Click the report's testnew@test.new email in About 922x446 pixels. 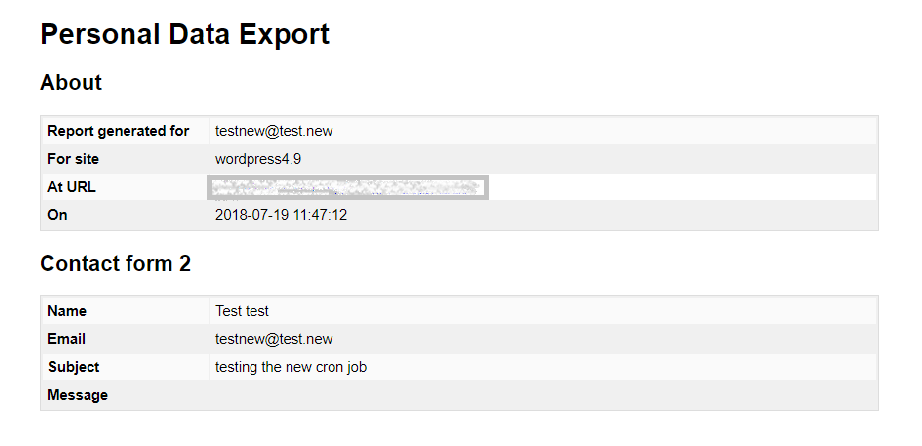[x=274, y=131]
